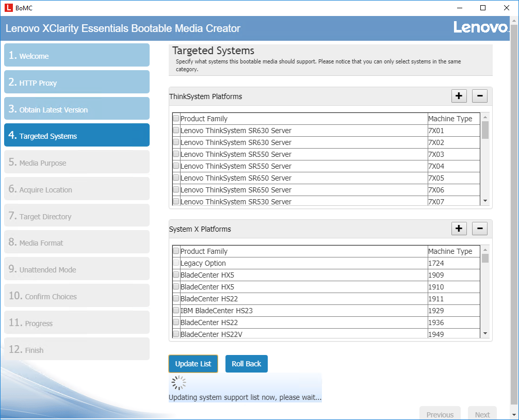The width and height of the screenshot is (519, 420).
Task: Click the ThinkSystem Platforms plus icon
Action: (x=459, y=96)
